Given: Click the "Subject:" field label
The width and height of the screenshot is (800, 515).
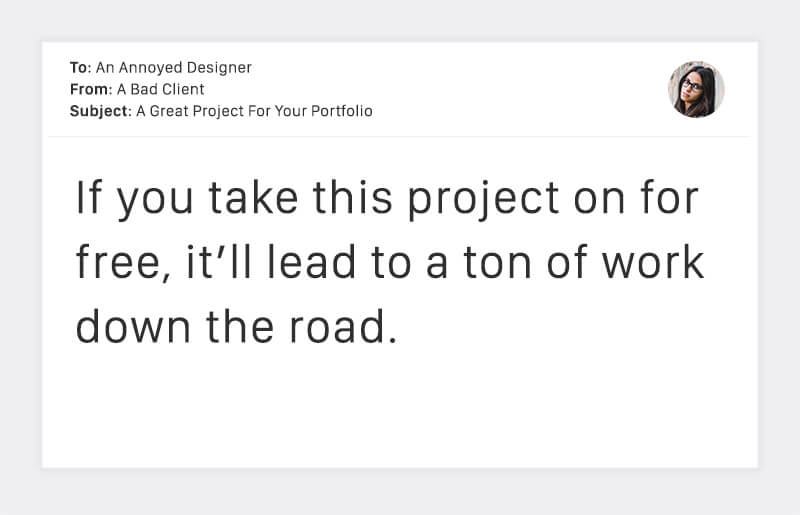Looking at the screenshot, I should point(100,111).
